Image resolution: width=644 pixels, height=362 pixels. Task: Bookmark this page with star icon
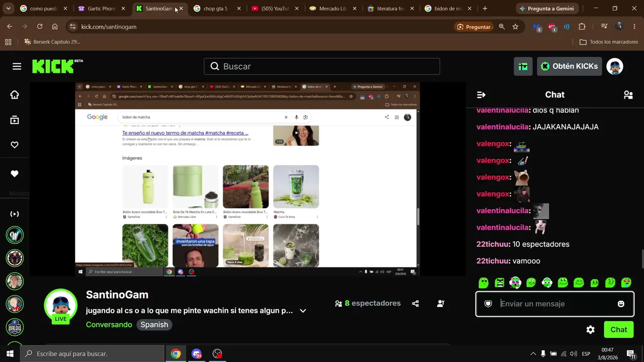click(515, 27)
